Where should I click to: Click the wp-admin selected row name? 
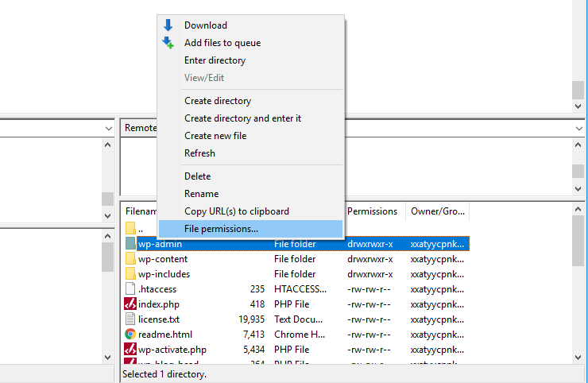click(160, 244)
